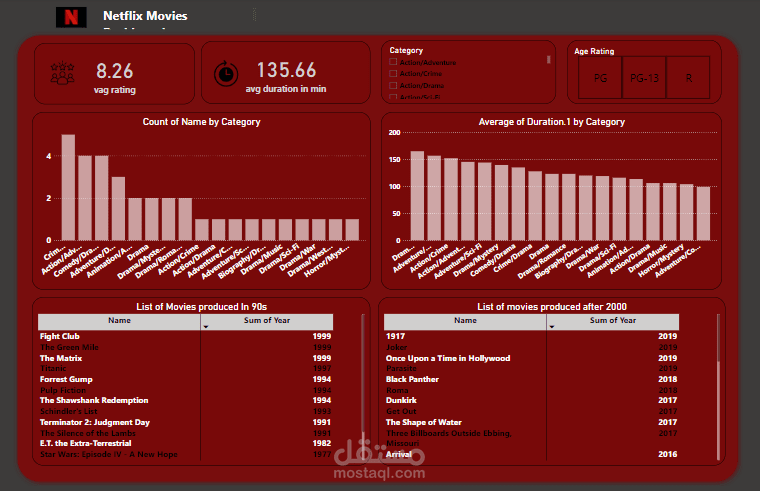Select the Joker row
The width and height of the screenshot is (760, 491).
tap(532, 348)
